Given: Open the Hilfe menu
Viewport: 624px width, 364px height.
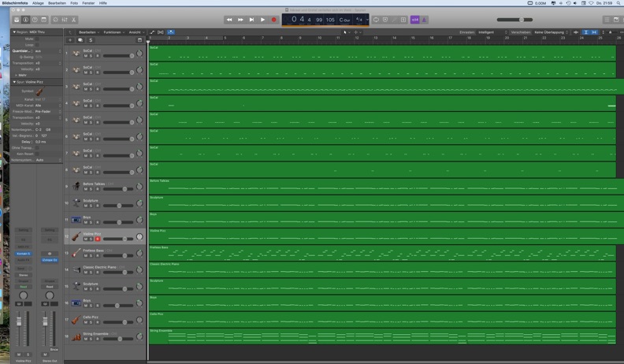Looking at the screenshot, I should [103, 3].
